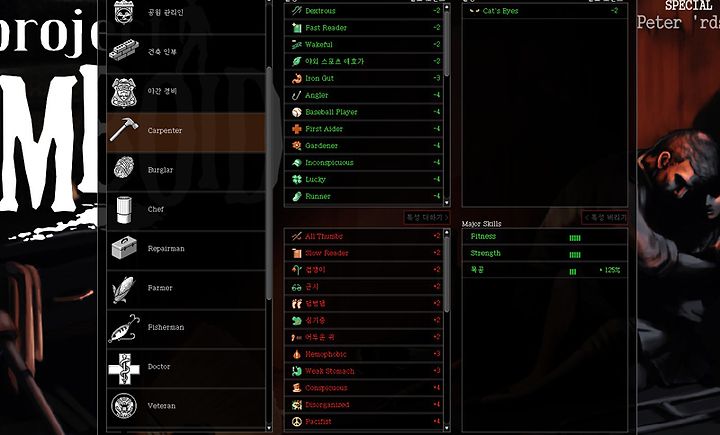Select the Pacifist negative trait
The width and height of the screenshot is (720, 435).
363,422
